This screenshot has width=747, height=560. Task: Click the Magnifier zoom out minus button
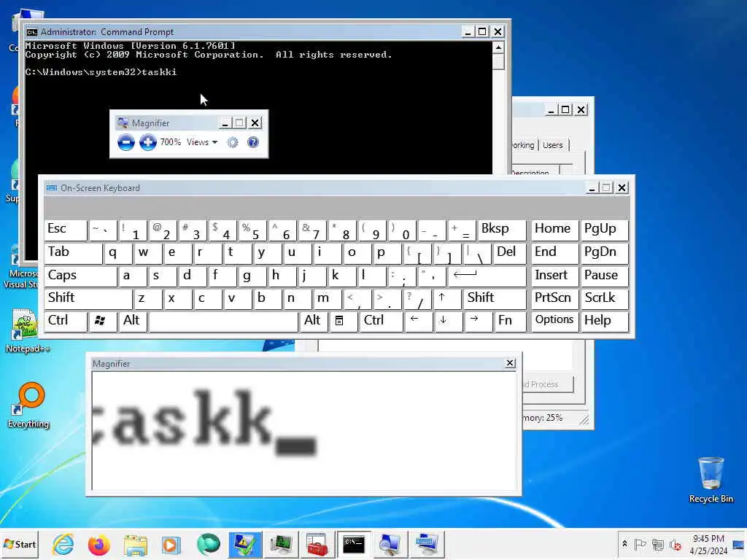tap(125, 142)
